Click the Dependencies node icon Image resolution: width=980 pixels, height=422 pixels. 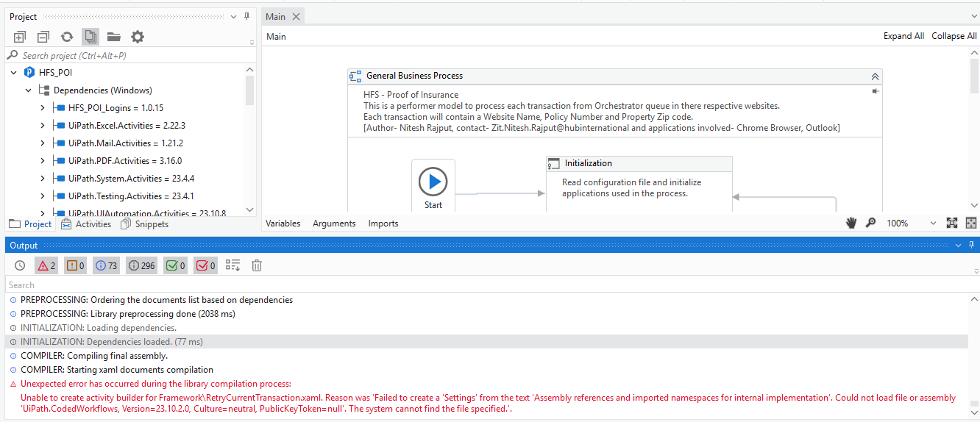pos(44,90)
